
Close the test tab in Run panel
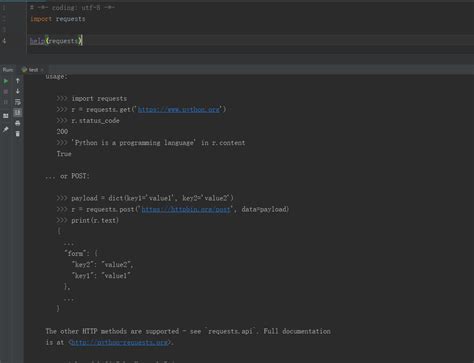pyautogui.click(x=42, y=70)
